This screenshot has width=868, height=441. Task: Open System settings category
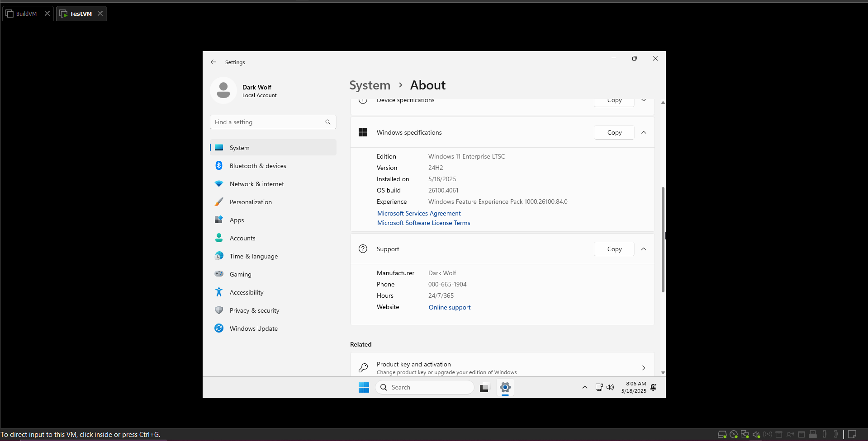pyautogui.click(x=273, y=148)
